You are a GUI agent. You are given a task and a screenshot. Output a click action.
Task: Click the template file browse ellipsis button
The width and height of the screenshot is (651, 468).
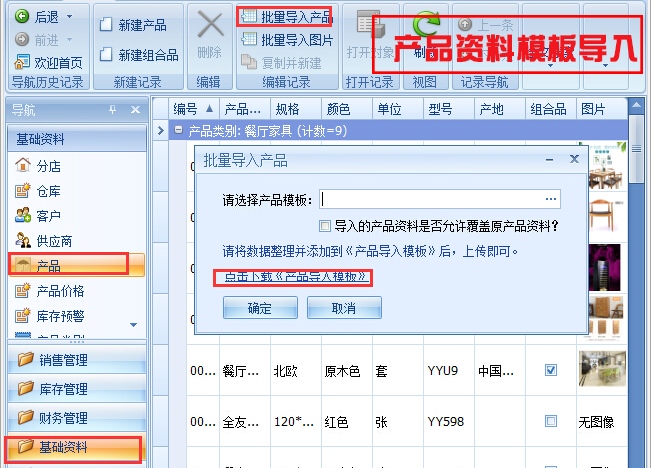pos(550,199)
